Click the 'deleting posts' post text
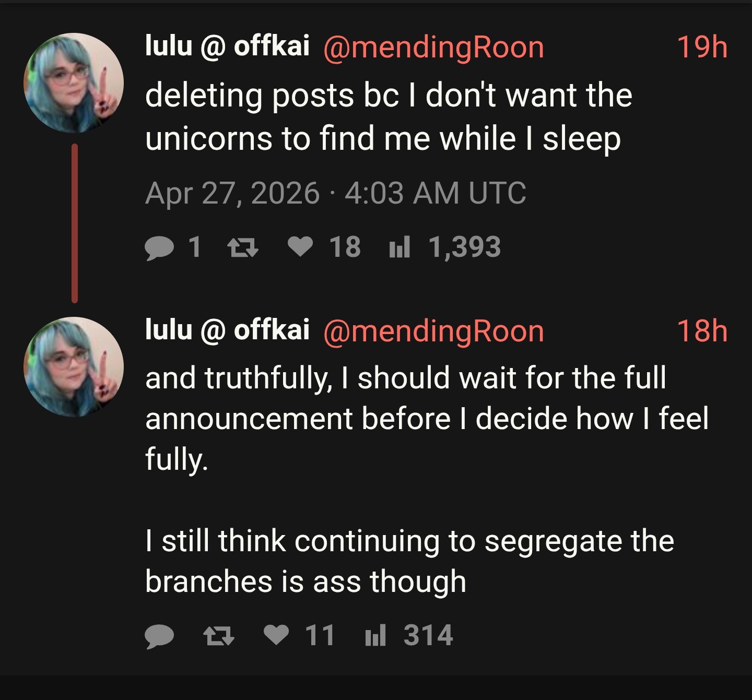This screenshot has height=700, width=752. pyautogui.click(x=389, y=117)
